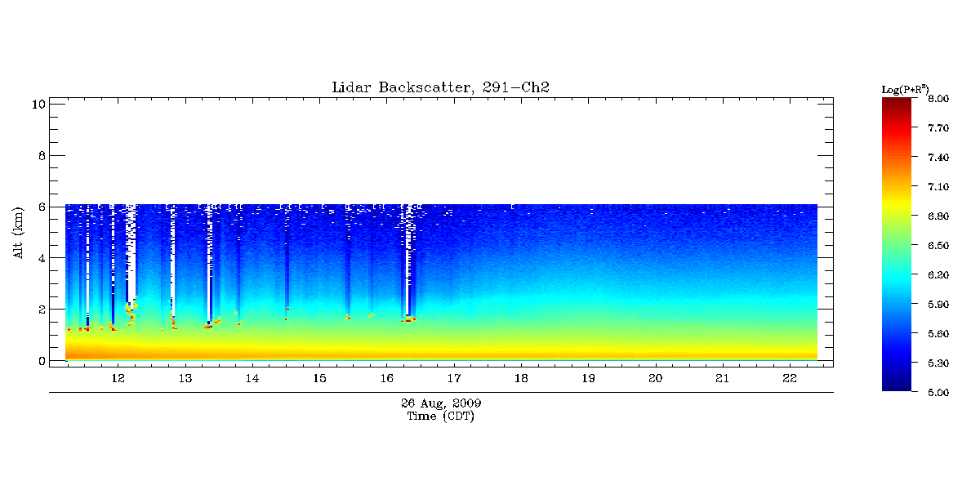Click the x-axis hour label 21
The width and height of the screenshot is (980, 490).
tap(723, 379)
